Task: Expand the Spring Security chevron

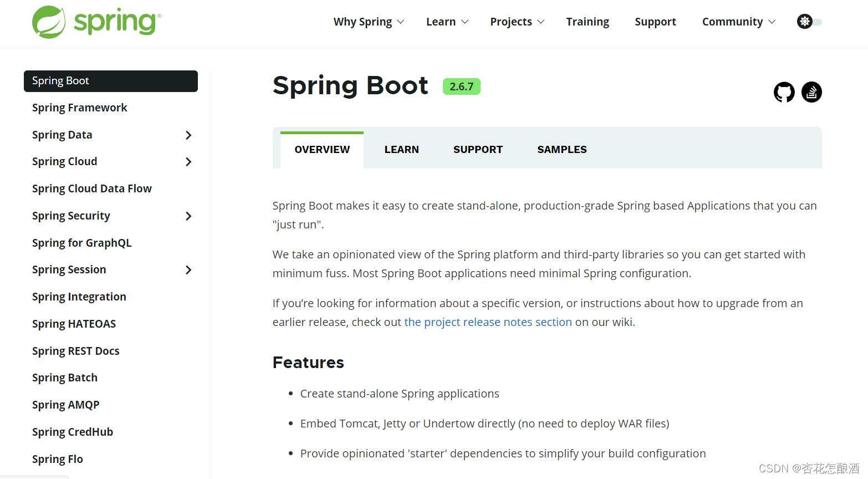Action: pyautogui.click(x=188, y=216)
